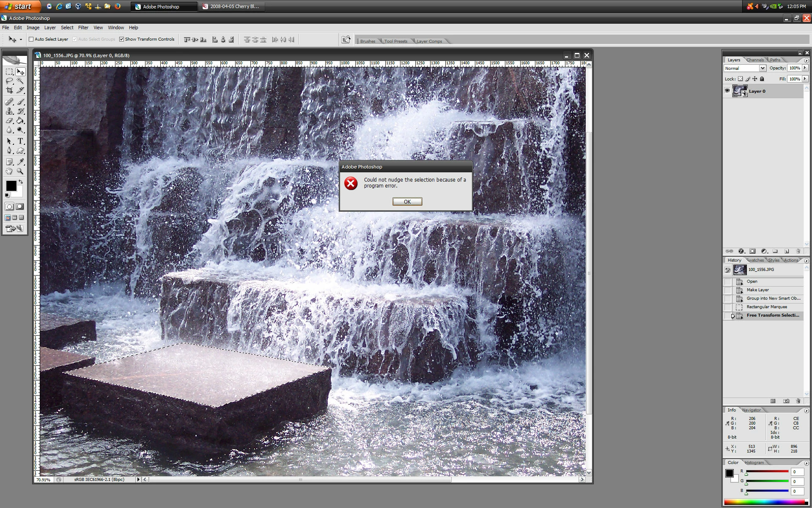Choose the Crop tool
The width and height of the screenshot is (812, 508).
[9, 90]
